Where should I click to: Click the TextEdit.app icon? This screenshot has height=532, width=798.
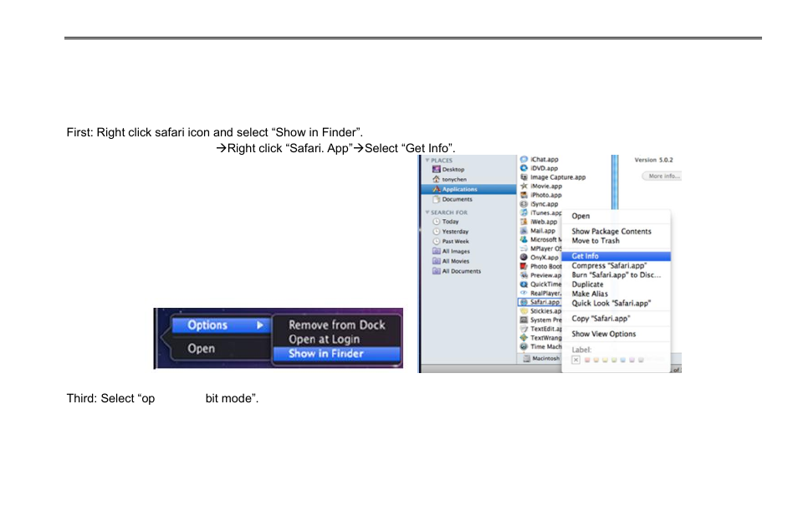[524, 329]
